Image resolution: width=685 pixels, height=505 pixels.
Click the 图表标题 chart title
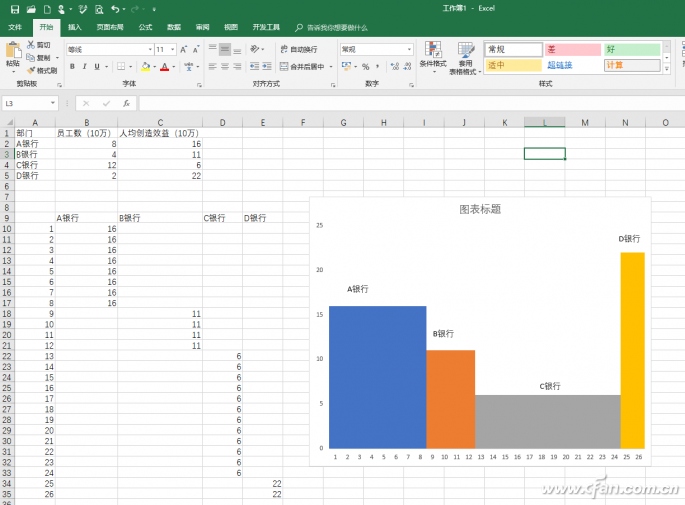[x=480, y=209]
